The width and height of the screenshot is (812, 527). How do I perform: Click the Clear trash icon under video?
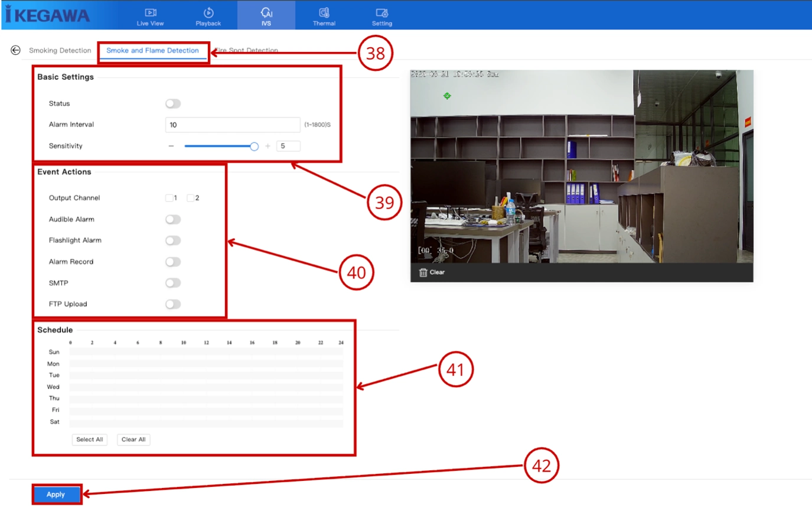coord(423,272)
